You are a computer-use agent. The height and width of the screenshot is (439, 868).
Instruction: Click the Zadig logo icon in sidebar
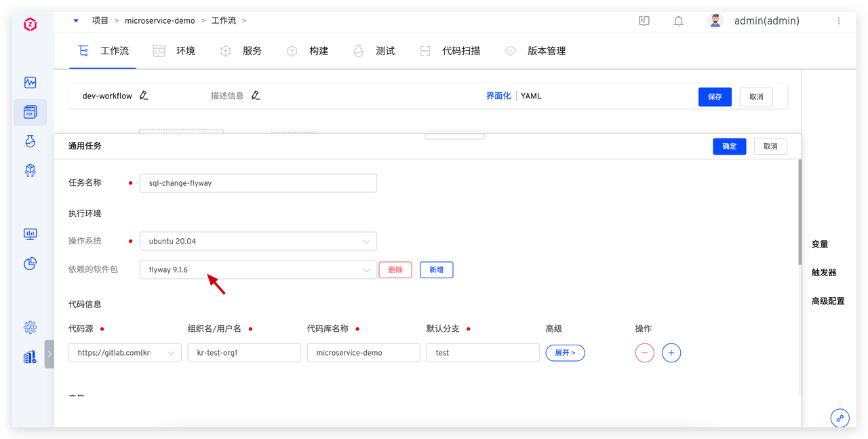coord(30,25)
